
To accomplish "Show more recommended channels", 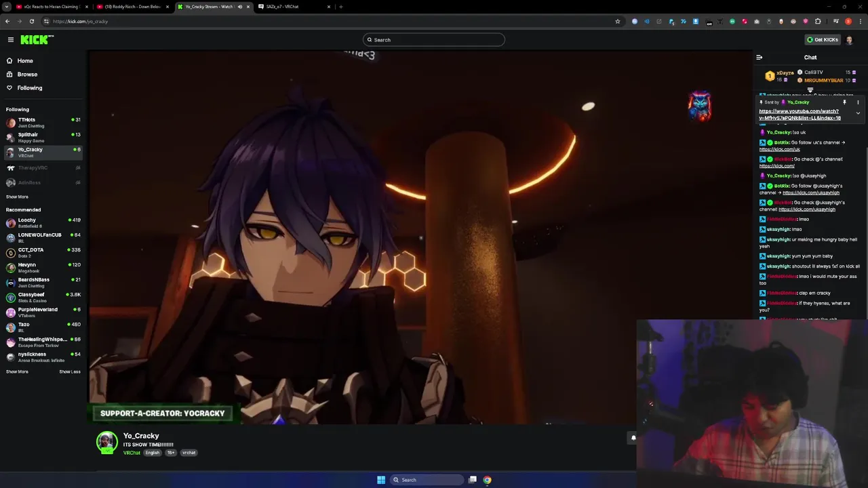I will [17, 372].
